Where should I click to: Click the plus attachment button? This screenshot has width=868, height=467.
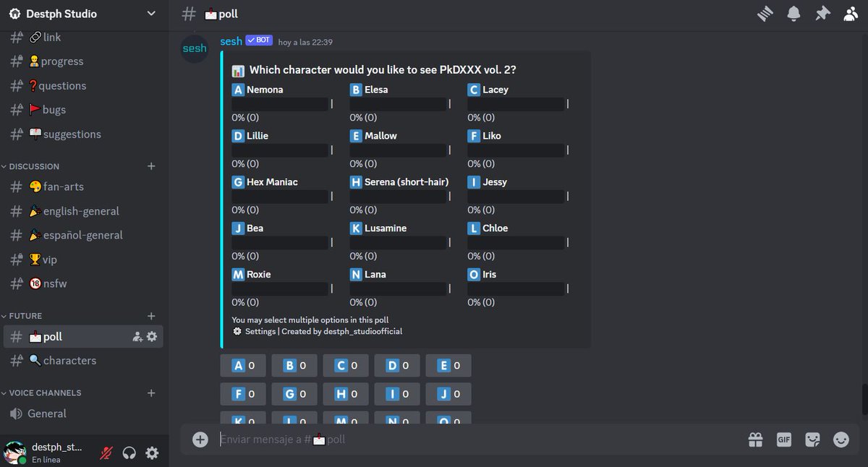point(200,439)
